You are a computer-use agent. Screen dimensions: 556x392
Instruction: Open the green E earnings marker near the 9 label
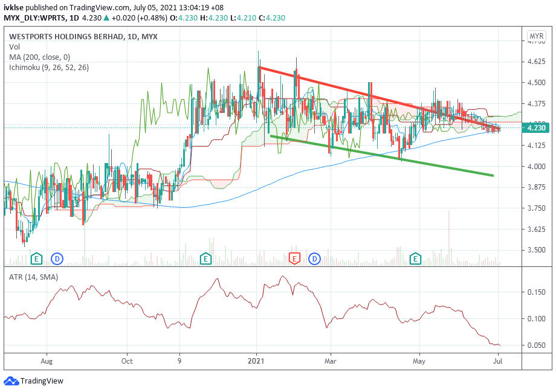[x=205, y=259]
